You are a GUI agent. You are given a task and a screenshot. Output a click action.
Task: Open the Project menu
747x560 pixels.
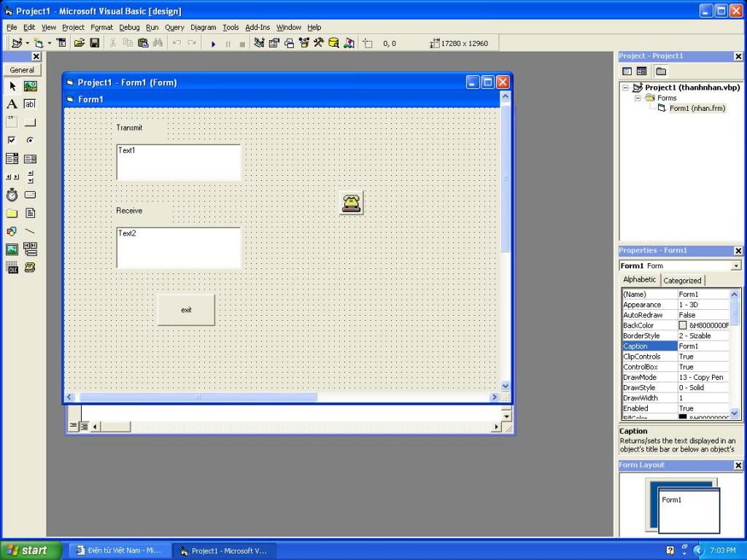73,27
